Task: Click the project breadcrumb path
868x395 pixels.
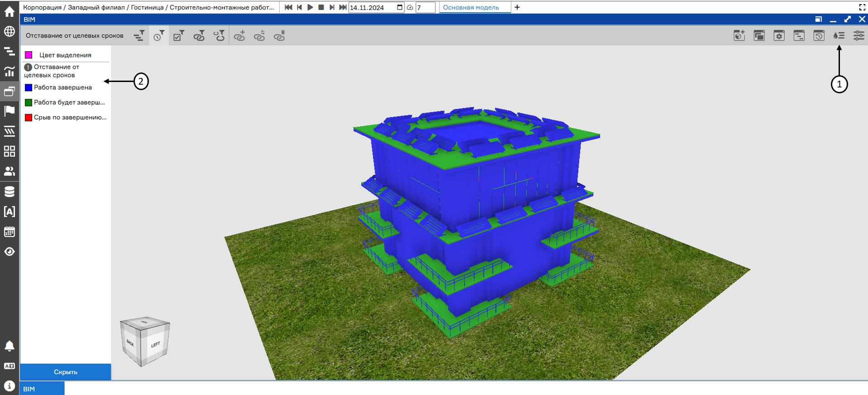Action: point(148,7)
